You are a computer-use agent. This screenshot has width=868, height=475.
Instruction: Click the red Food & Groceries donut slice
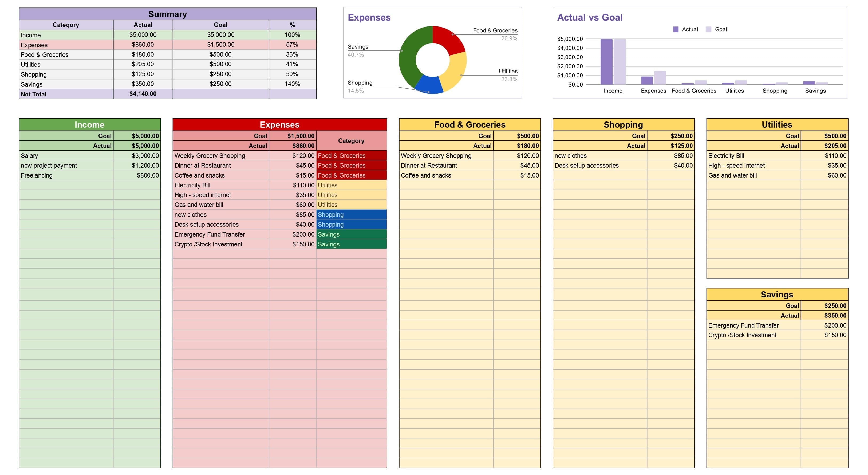(x=450, y=39)
